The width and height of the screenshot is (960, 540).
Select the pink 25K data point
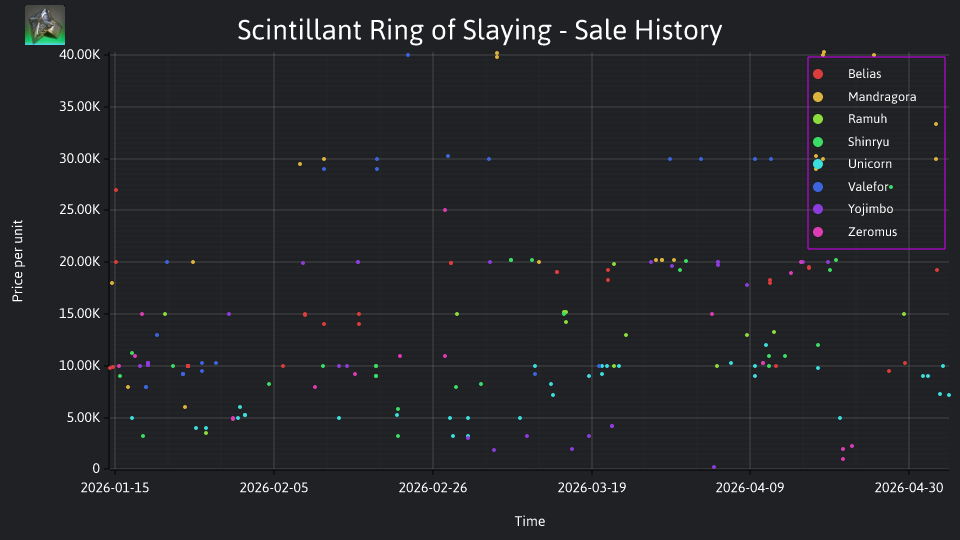[x=445, y=210]
